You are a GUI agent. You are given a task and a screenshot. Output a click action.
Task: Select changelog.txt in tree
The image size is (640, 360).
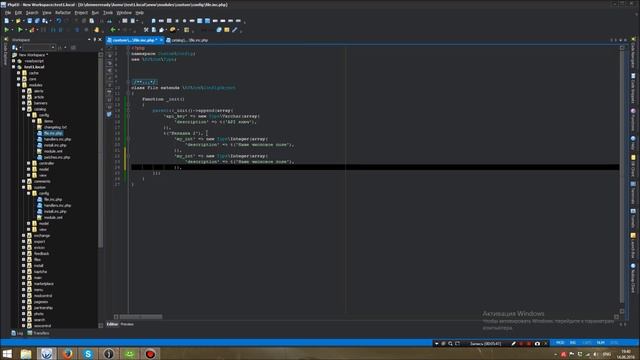coord(55,127)
